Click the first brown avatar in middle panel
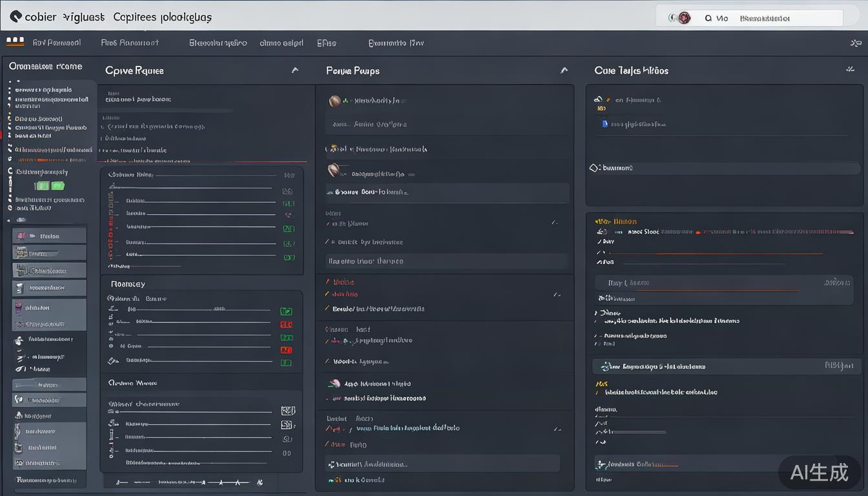 (335, 101)
